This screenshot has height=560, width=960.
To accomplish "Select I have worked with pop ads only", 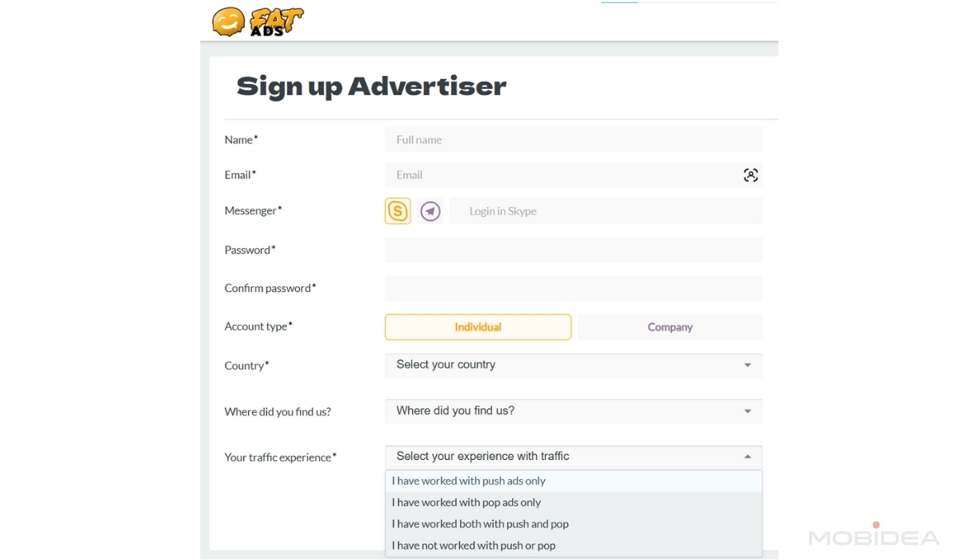I will [574, 502].
